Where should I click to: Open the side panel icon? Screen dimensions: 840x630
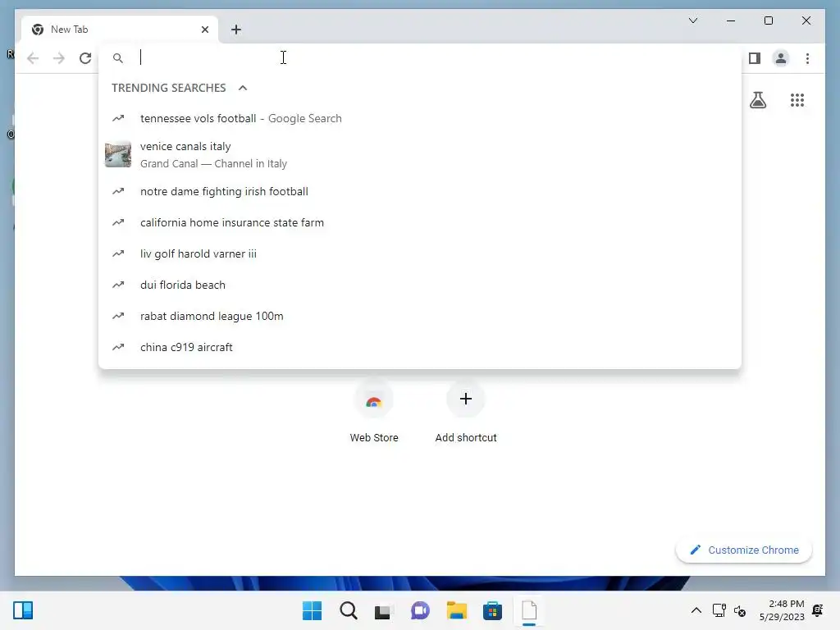click(x=755, y=58)
